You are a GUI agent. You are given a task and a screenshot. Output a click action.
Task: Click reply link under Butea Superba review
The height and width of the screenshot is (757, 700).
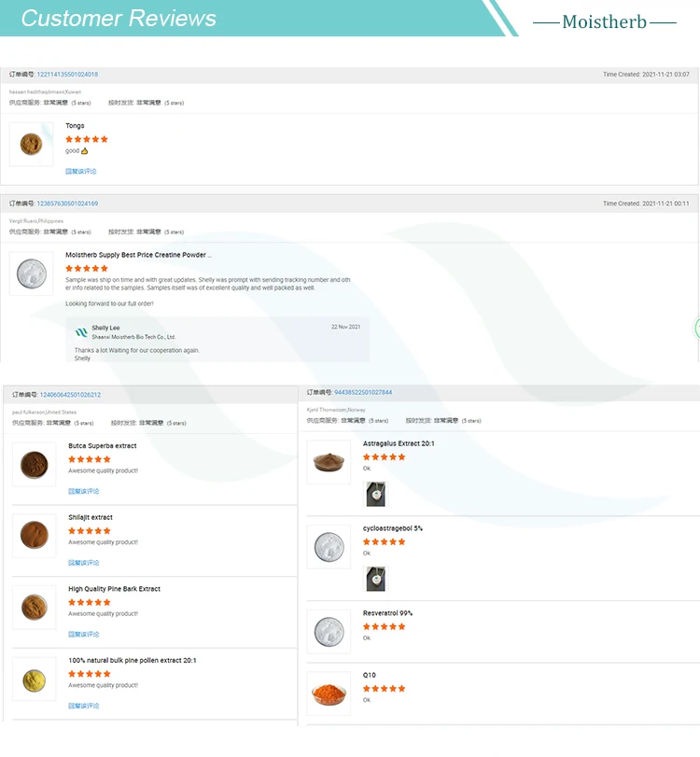pyautogui.click(x=83, y=492)
